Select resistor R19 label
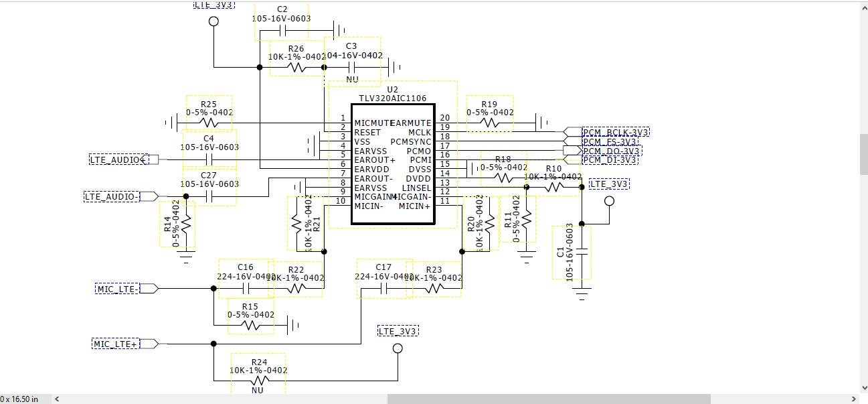The width and height of the screenshot is (868, 404). [489, 104]
